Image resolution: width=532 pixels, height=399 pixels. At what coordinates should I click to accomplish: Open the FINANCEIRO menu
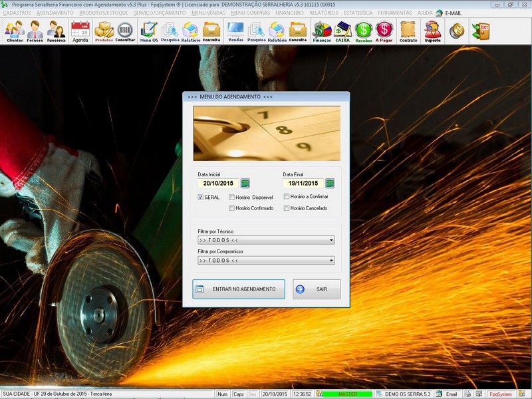click(289, 13)
